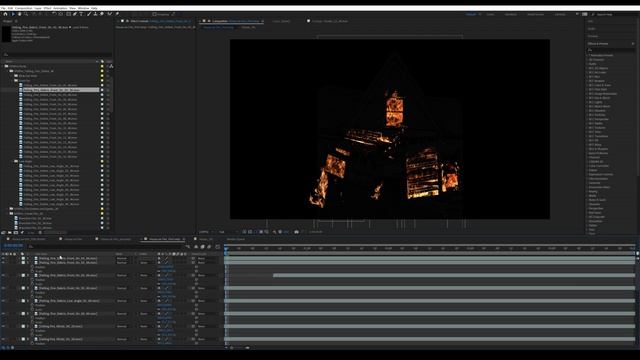Screen dimensions: 640x360
Task: Toggle the Snapping checkbox in toolbar
Action: [155, 14]
